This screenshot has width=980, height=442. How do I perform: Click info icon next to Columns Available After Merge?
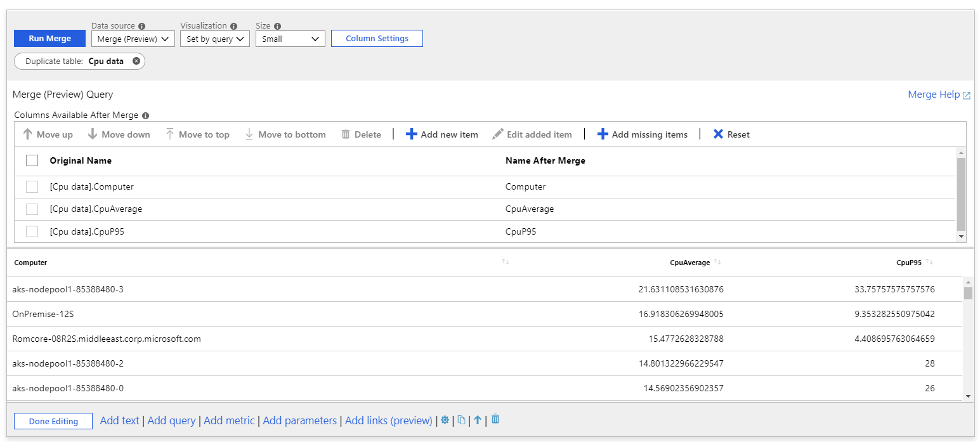(145, 115)
